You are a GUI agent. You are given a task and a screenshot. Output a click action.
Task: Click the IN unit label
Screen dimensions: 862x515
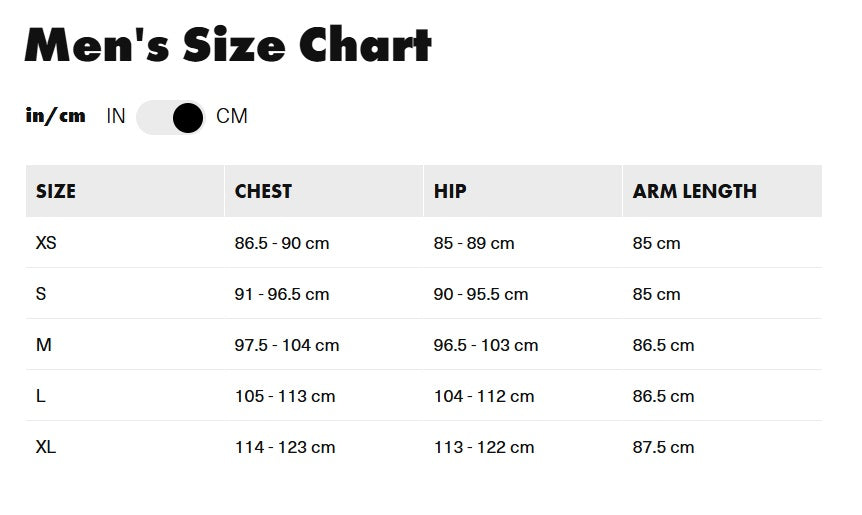[x=116, y=117]
